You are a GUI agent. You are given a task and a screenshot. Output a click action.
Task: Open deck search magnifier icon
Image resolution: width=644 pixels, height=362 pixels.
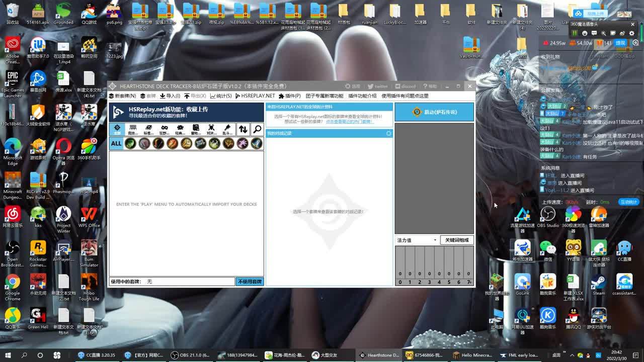257,129
